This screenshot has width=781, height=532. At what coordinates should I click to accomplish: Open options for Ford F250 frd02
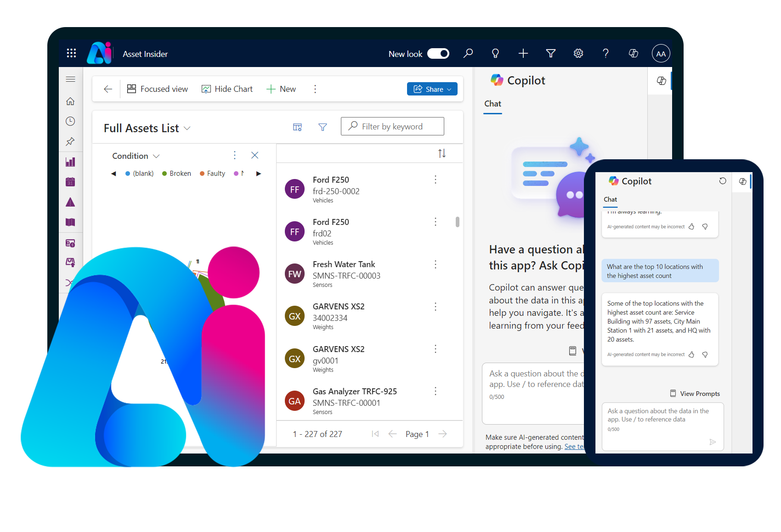(436, 222)
